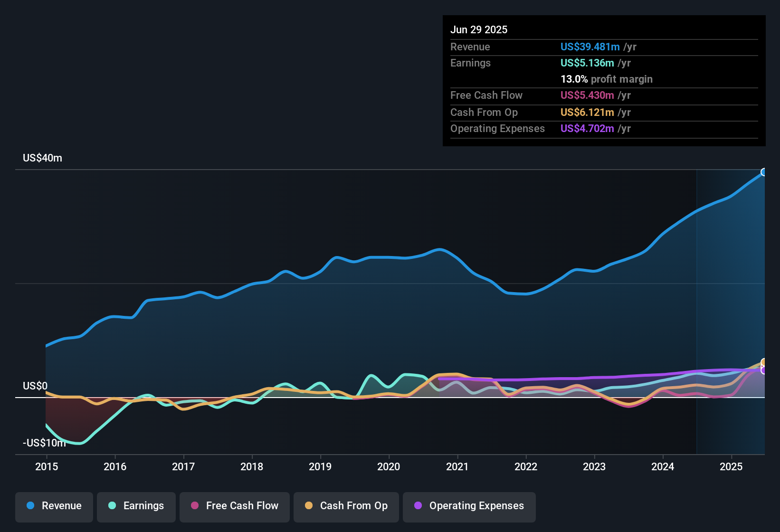The image size is (780, 532).
Task: Toggle the Revenue legend button
Action: [54, 506]
